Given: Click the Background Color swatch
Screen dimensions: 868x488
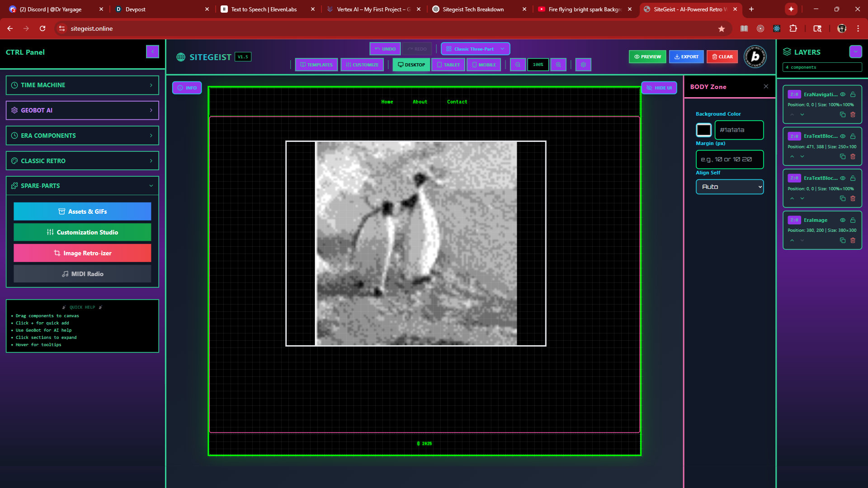Looking at the screenshot, I should pos(703,130).
